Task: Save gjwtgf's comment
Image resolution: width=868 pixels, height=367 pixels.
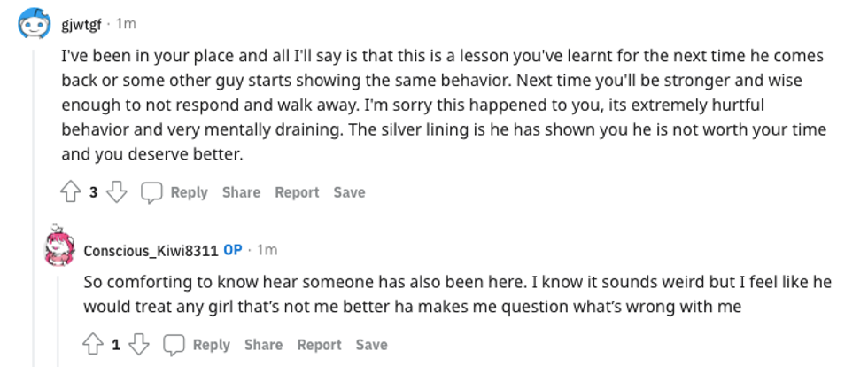Action: pos(349,192)
